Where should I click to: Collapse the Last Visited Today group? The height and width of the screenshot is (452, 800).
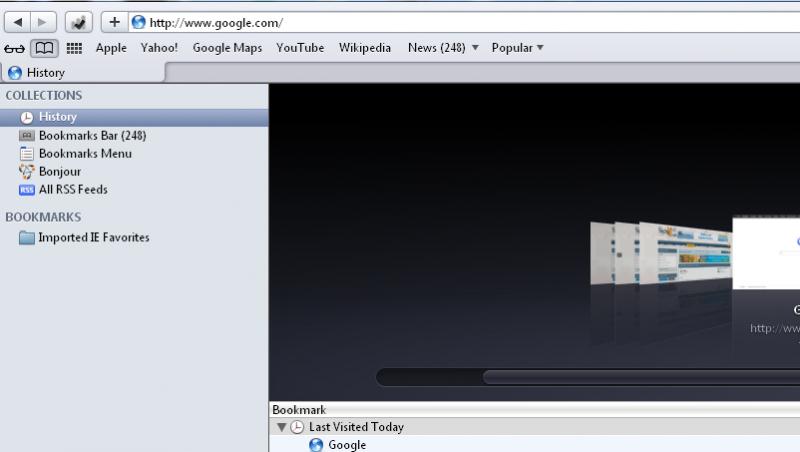(x=281, y=427)
